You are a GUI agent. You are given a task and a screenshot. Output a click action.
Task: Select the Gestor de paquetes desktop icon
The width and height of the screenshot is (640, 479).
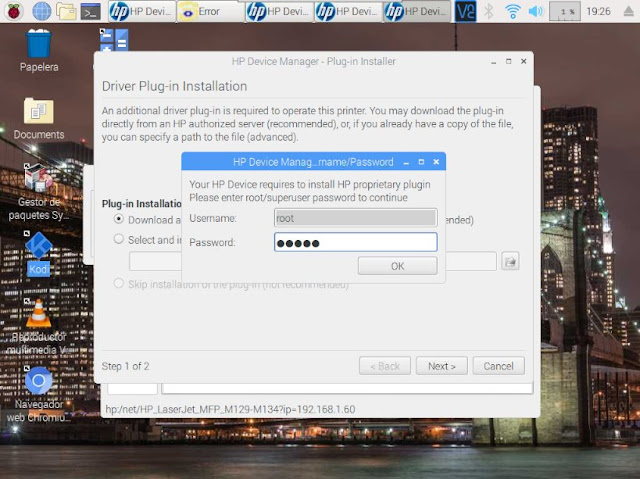(39, 192)
